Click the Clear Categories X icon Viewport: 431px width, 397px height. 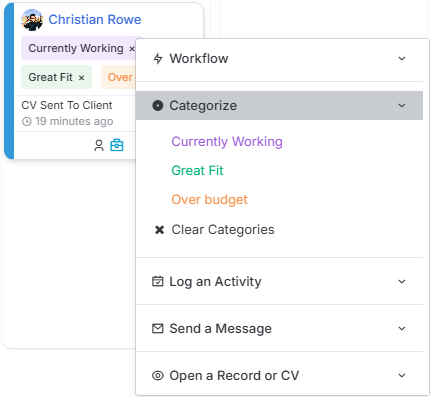tap(160, 230)
